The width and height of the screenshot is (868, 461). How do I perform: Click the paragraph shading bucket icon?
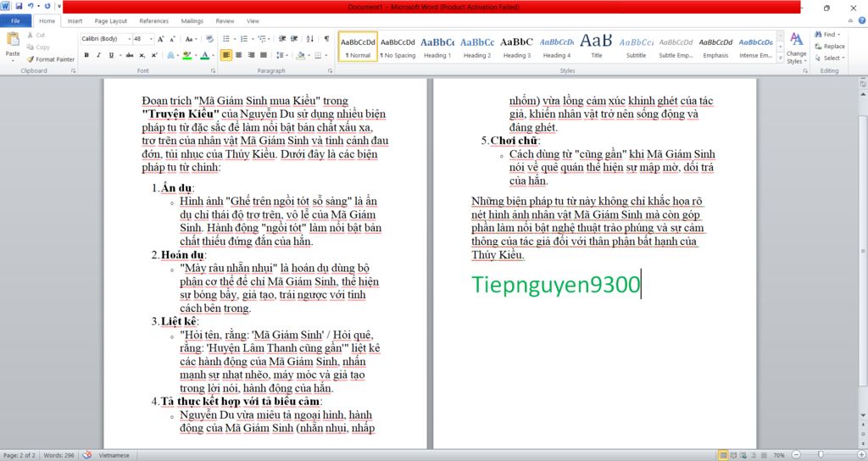click(300, 55)
